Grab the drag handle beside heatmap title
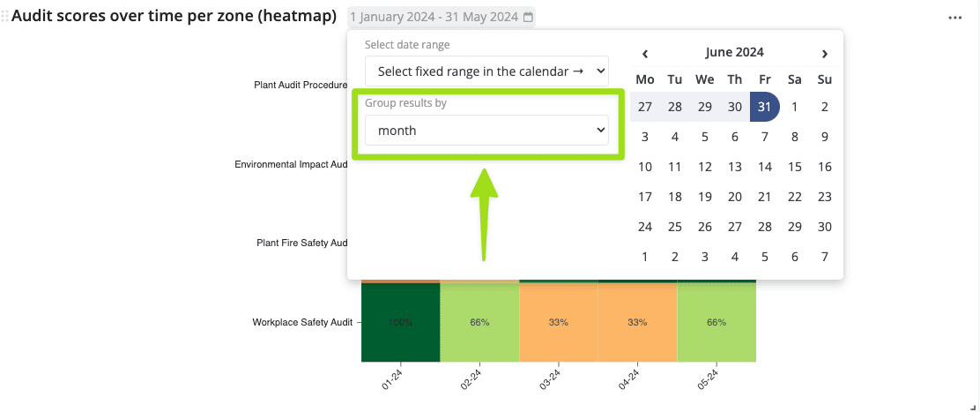 (5, 17)
